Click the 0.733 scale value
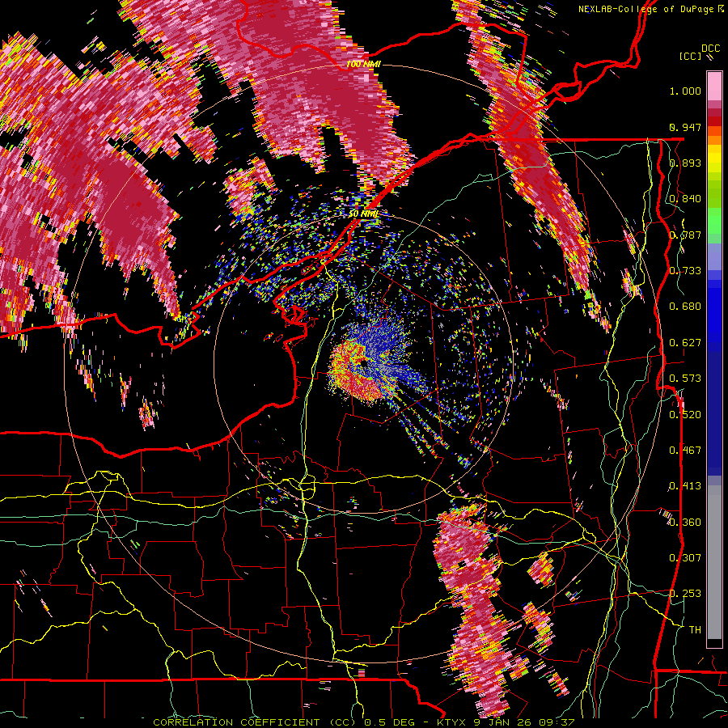The height and width of the screenshot is (728, 728). pyautogui.click(x=685, y=271)
